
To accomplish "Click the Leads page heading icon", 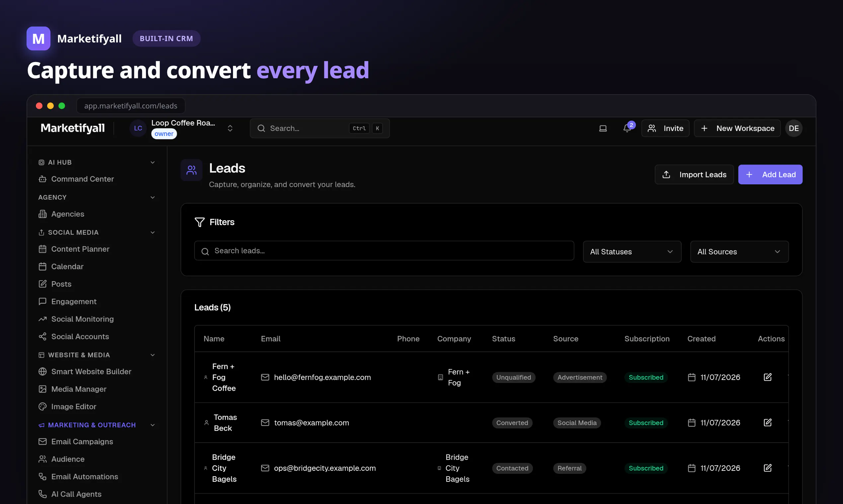I will click(192, 170).
